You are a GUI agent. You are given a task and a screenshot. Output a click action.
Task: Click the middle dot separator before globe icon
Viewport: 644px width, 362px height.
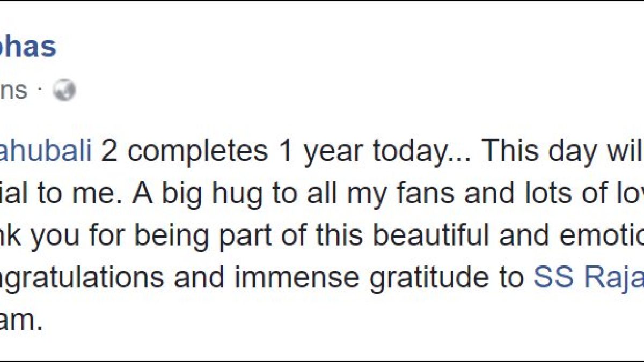point(40,91)
